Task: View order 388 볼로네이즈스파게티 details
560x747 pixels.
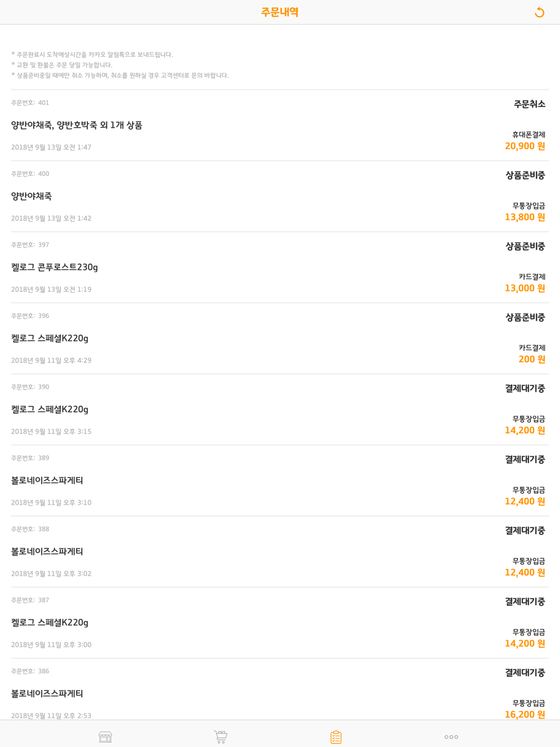Action: click(x=280, y=552)
